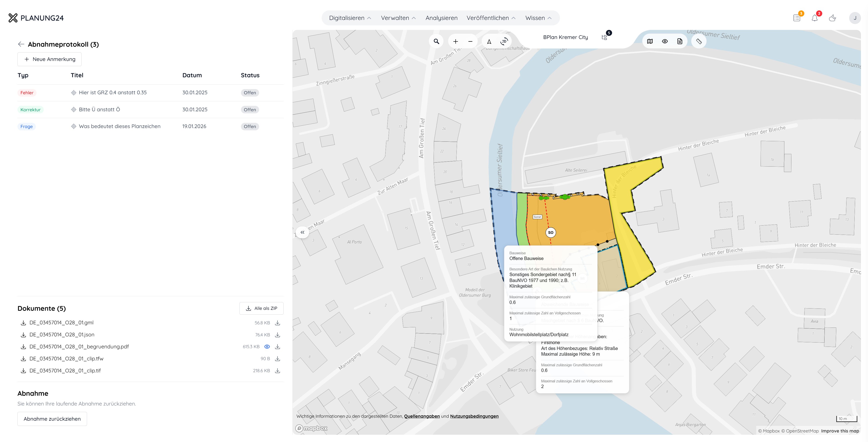Zoom out on the map

(470, 41)
